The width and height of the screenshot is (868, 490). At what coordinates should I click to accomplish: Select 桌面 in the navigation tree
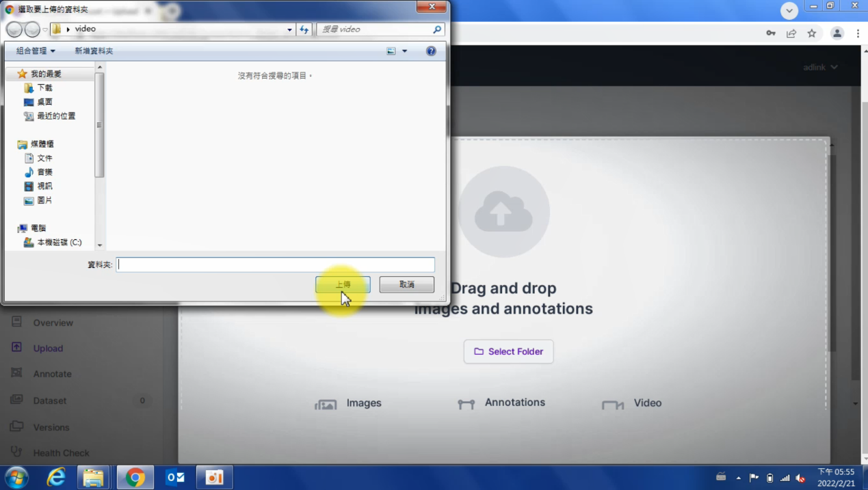[44, 102]
